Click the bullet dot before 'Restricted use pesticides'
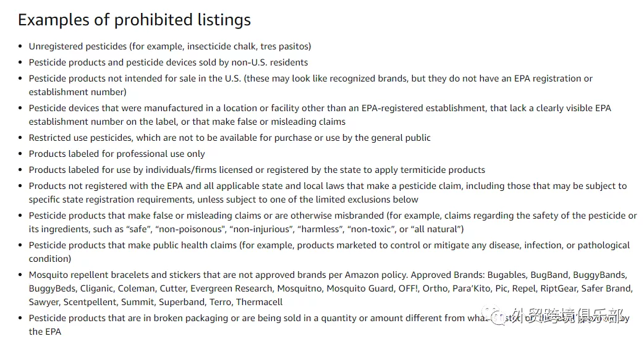 20,138
